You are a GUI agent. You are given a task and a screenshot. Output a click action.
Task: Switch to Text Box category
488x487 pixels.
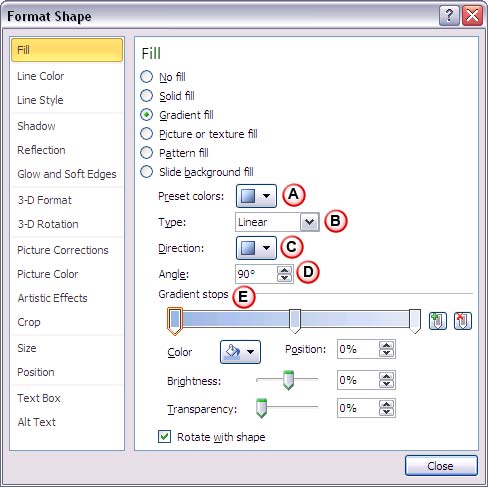click(67, 398)
